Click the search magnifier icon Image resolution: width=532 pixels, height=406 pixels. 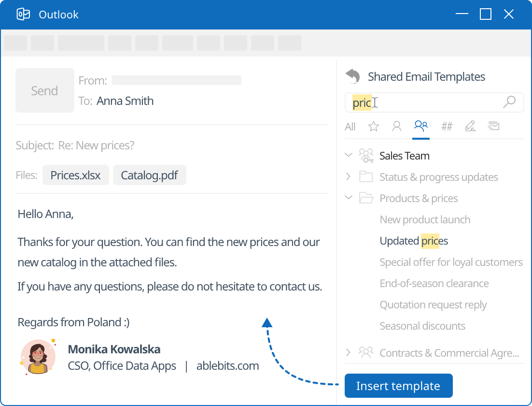coord(509,102)
